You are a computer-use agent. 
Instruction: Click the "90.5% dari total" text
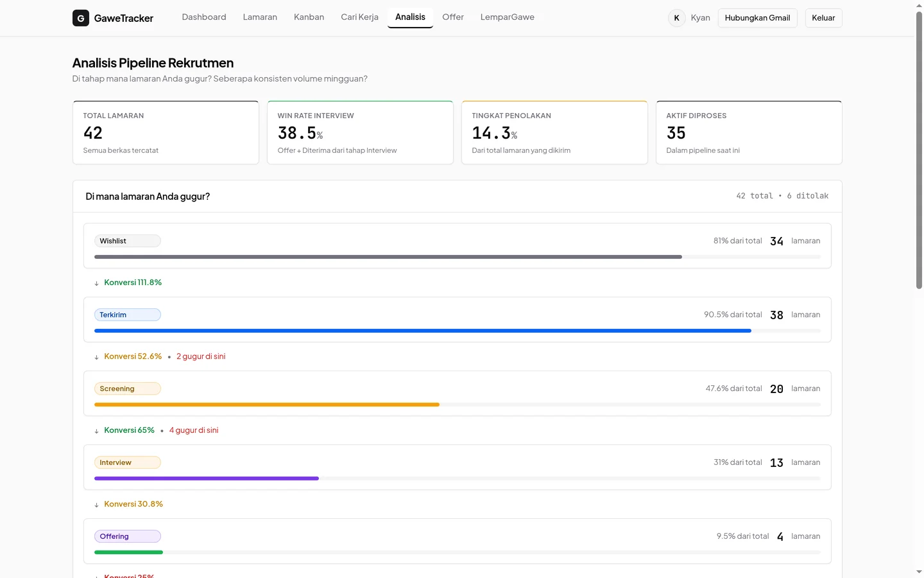pyautogui.click(x=733, y=315)
